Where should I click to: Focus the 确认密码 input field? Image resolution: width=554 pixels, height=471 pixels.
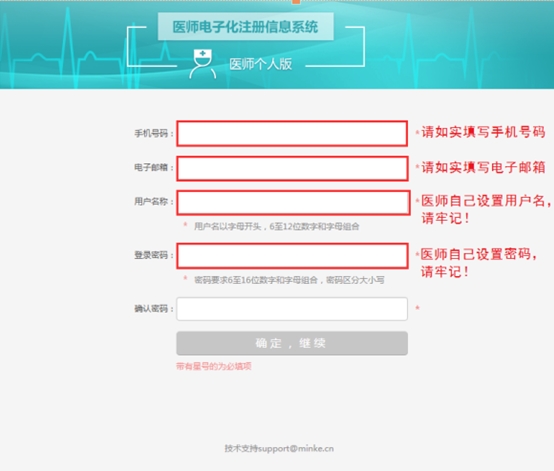pyautogui.click(x=292, y=309)
